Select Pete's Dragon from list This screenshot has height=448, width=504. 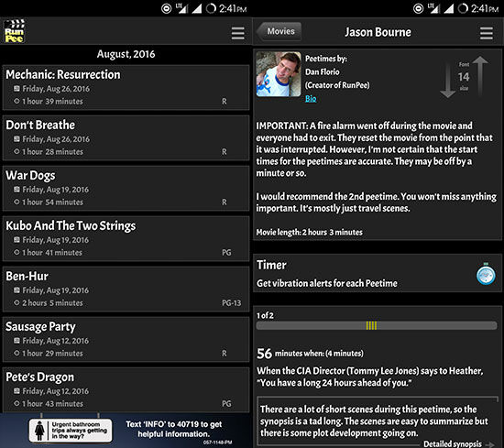pos(126,390)
